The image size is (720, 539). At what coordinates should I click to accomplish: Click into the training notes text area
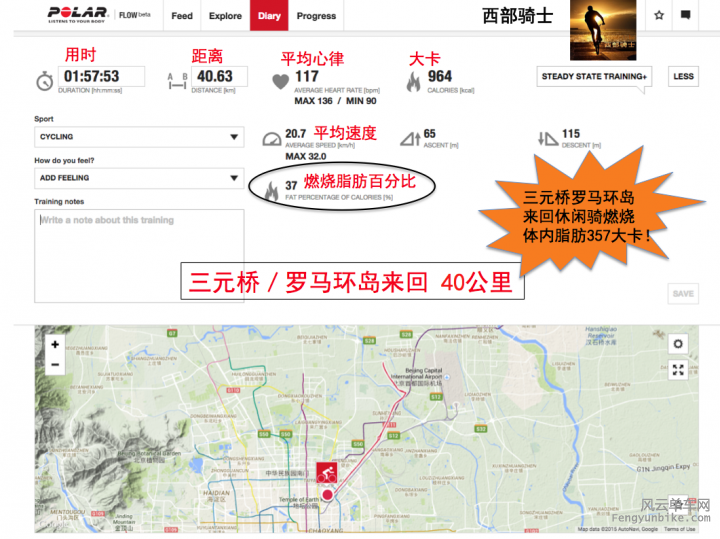pos(139,256)
